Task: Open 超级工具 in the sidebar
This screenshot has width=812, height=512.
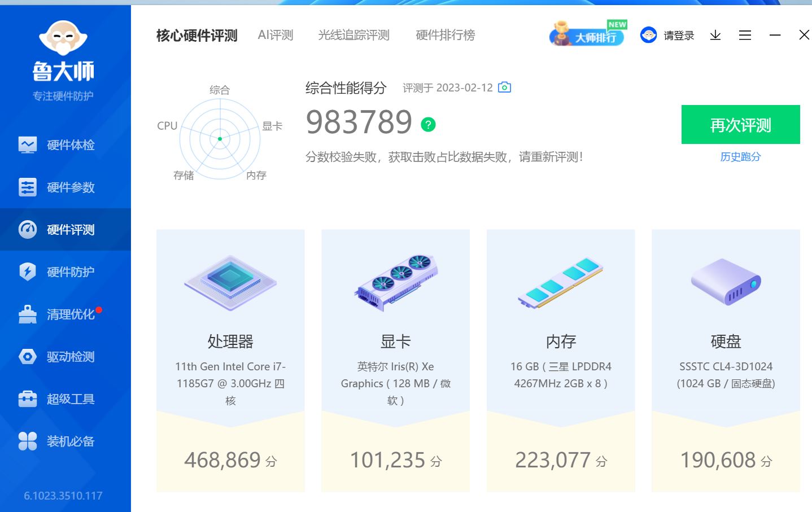Action: tap(66, 399)
